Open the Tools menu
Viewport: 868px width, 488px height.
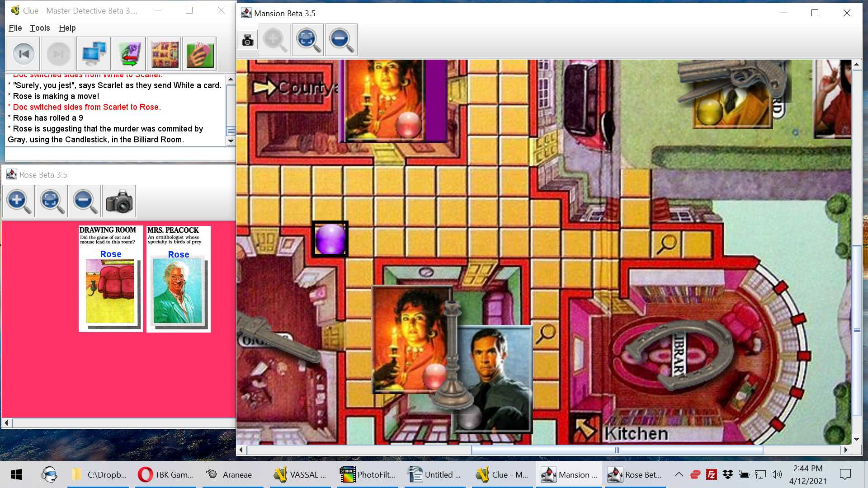[40, 28]
